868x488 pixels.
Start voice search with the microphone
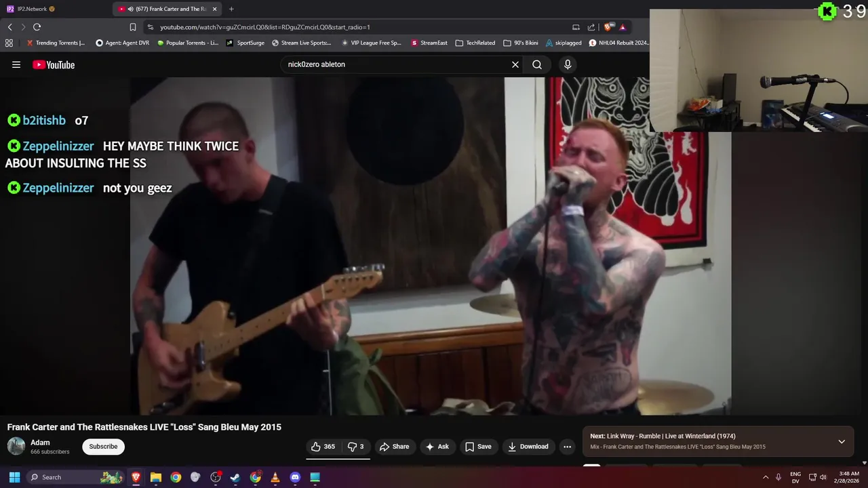pos(568,64)
